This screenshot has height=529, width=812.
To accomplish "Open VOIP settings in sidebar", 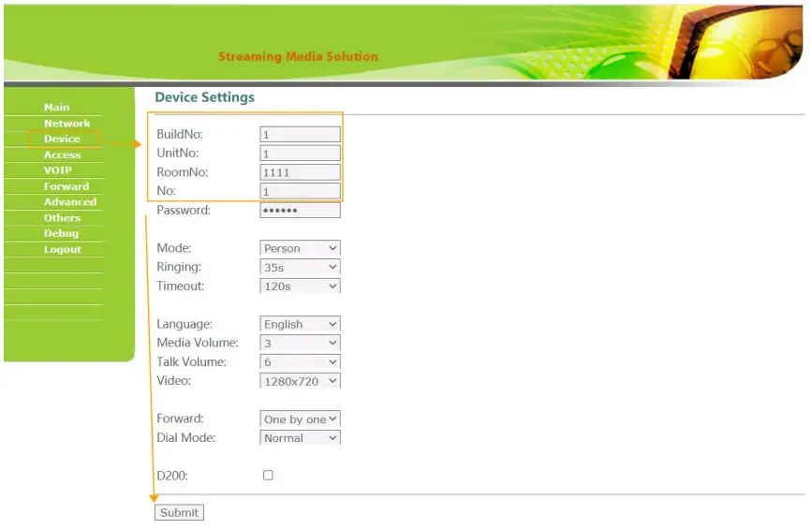I will [57, 170].
